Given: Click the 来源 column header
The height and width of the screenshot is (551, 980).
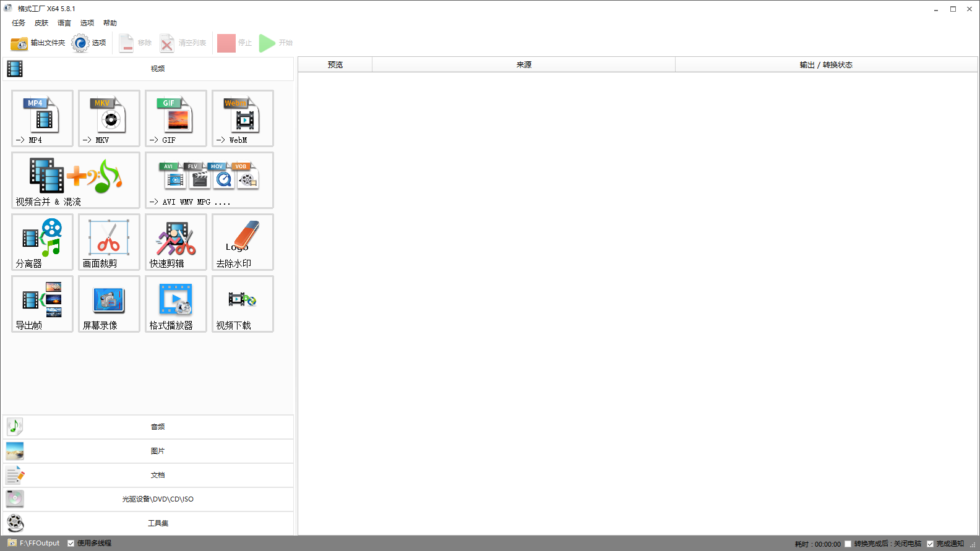Looking at the screenshot, I should click(x=523, y=65).
